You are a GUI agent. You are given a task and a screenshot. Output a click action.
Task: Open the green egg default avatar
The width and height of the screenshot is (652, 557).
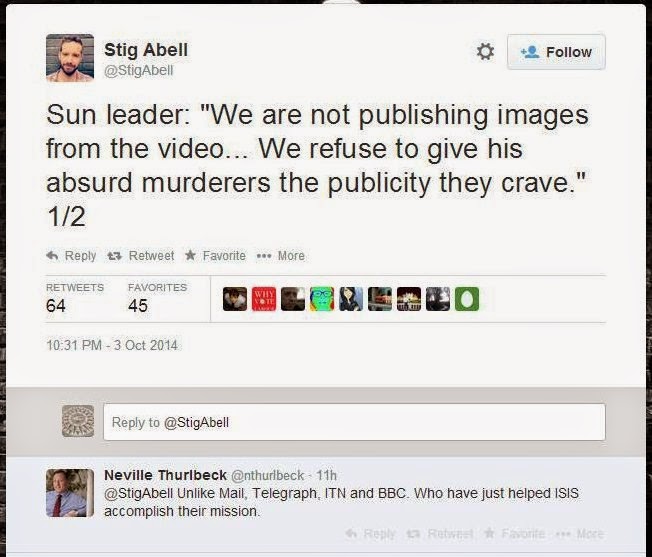[467, 299]
